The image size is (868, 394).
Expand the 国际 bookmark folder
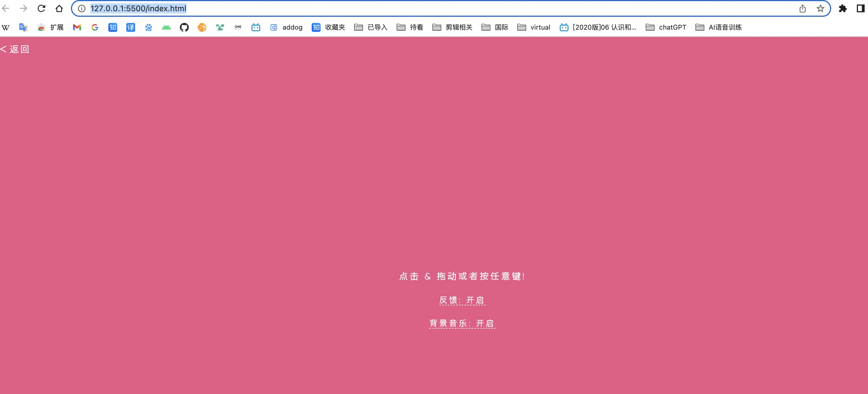(x=495, y=27)
